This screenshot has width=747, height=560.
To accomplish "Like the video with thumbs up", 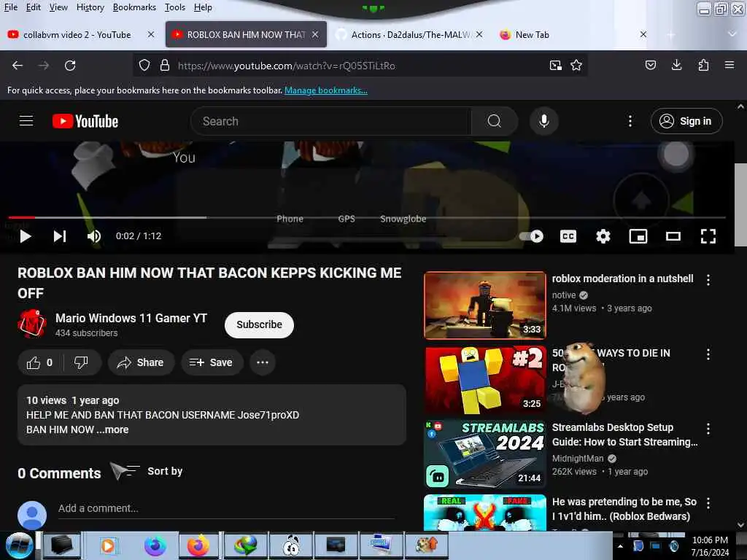I will point(39,362).
